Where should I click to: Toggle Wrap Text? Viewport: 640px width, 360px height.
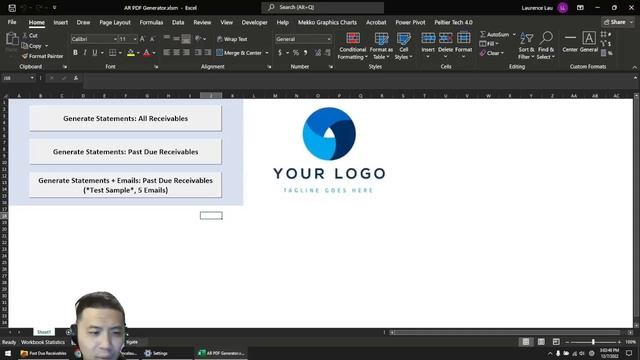pyautogui.click(x=232, y=39)
